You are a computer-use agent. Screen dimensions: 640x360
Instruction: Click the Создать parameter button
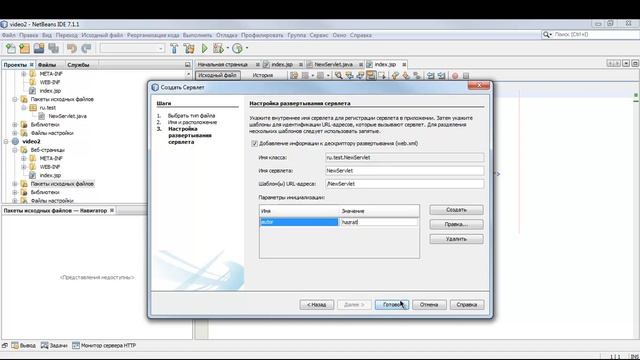click(x=456, y=210)
